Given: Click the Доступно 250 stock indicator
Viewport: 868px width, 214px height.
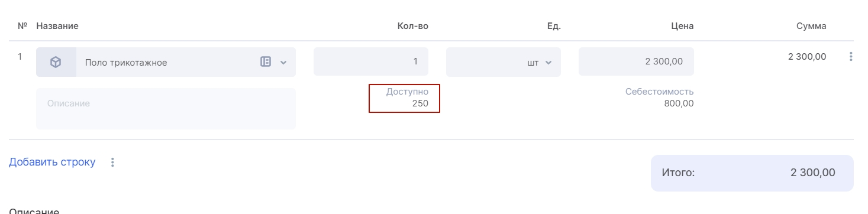Looking at the screenshot, I should click(x=404, y=98).
